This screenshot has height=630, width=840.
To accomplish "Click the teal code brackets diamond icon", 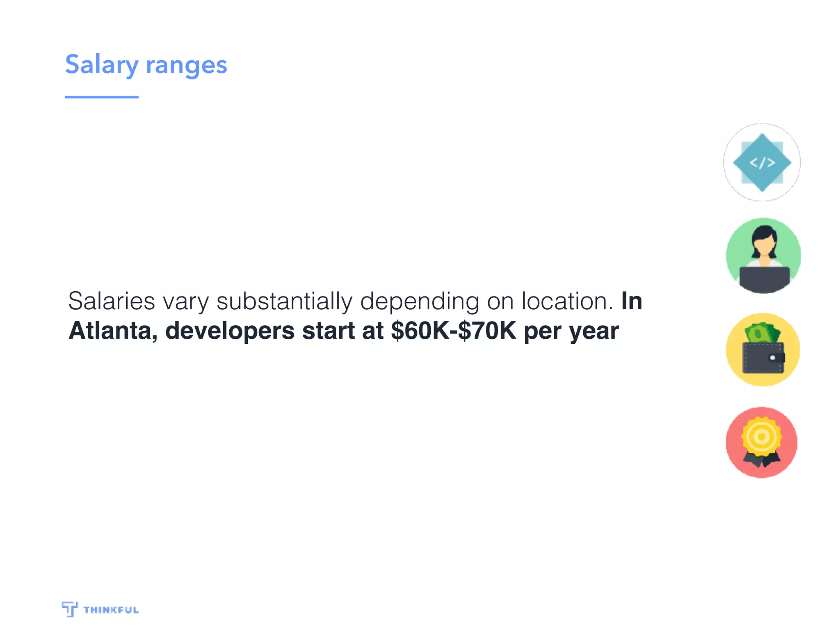I will tap(762, 162).
